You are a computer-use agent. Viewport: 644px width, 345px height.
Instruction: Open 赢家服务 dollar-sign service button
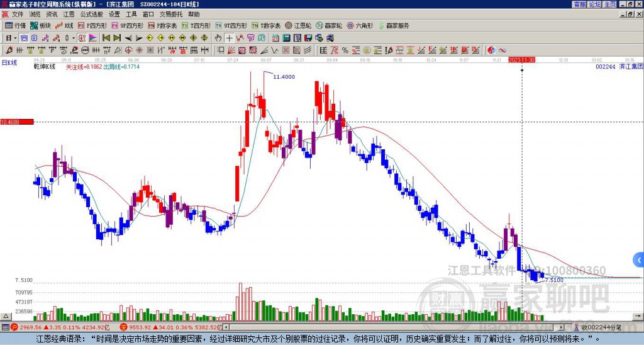coord(394,25)
